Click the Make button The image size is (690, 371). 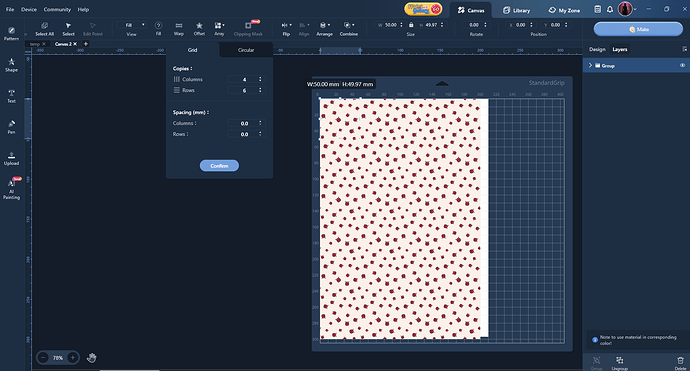pyautogui.click(x=638, y=29)
